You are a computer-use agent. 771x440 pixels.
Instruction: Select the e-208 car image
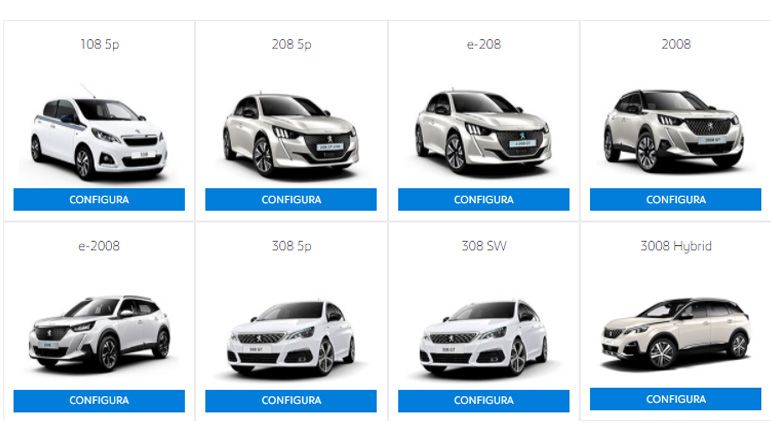tap(484, 132)
